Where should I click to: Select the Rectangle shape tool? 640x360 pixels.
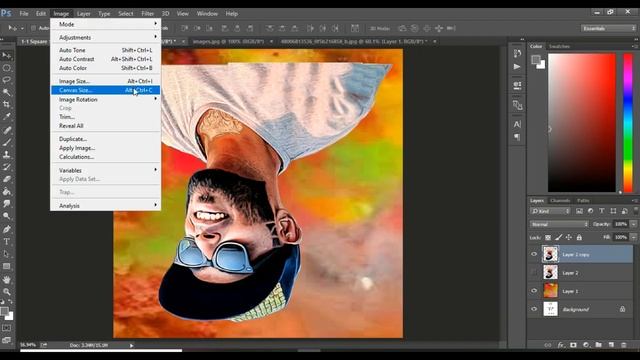point(7,267)
